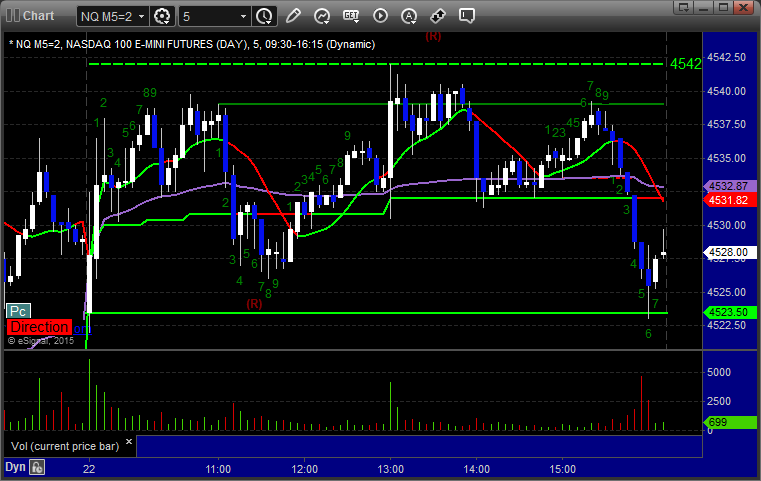Click the 4542.50 price axis label
761x481 pixels.
726,57
